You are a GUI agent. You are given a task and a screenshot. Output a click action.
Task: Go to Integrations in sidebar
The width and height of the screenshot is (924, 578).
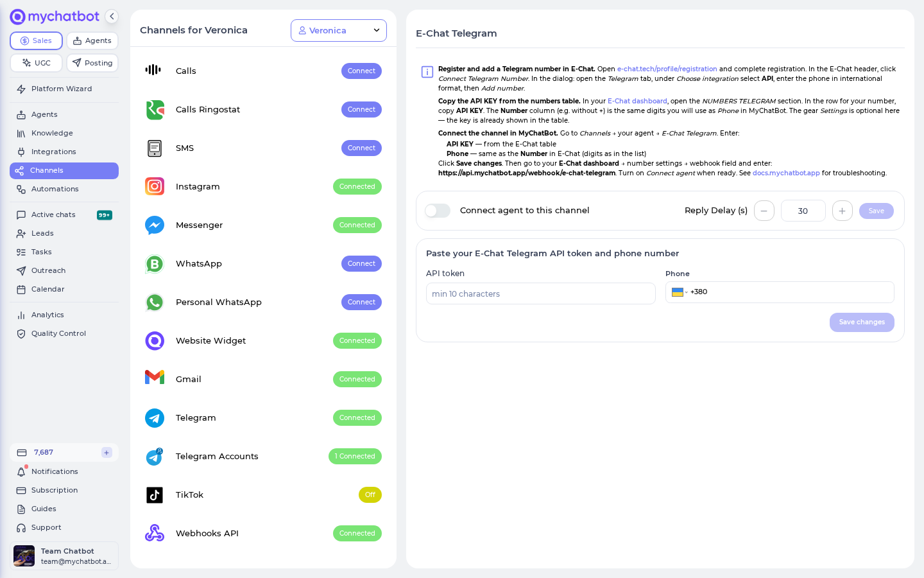(64, 152)
